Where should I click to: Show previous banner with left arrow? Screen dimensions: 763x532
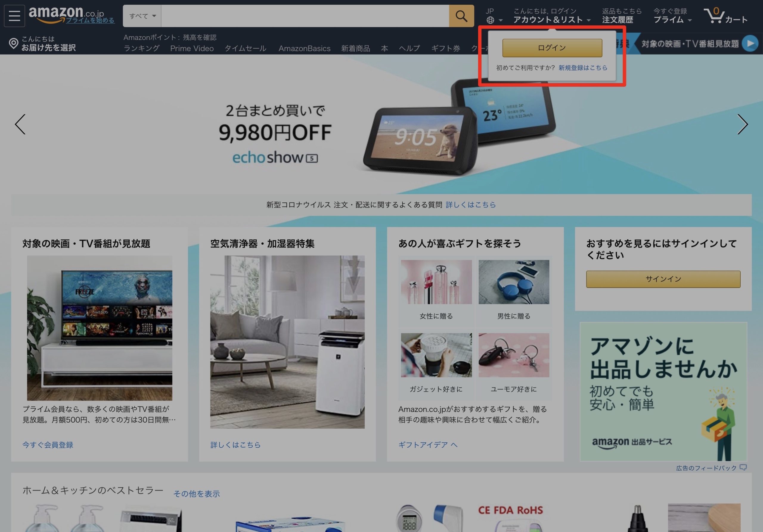coord(20,124)
